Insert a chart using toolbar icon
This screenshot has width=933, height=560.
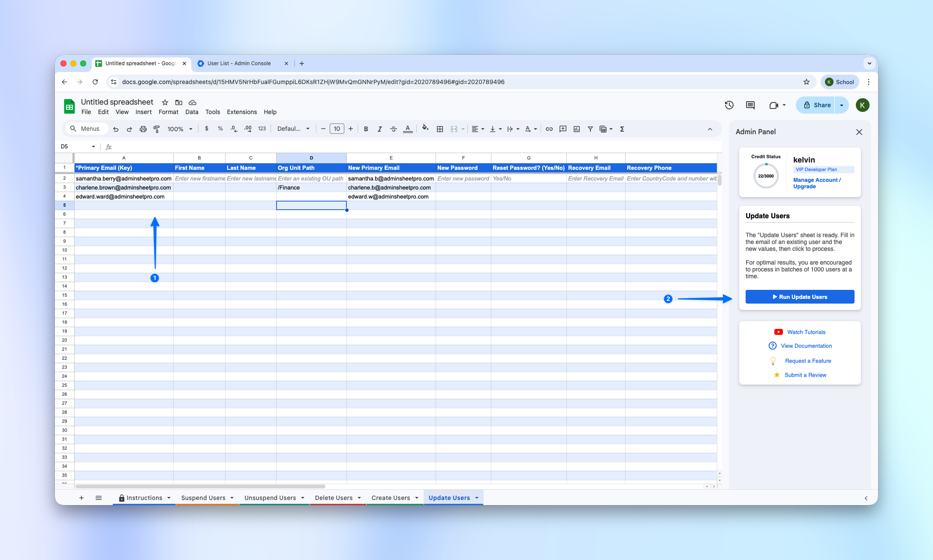click(577, 129)
